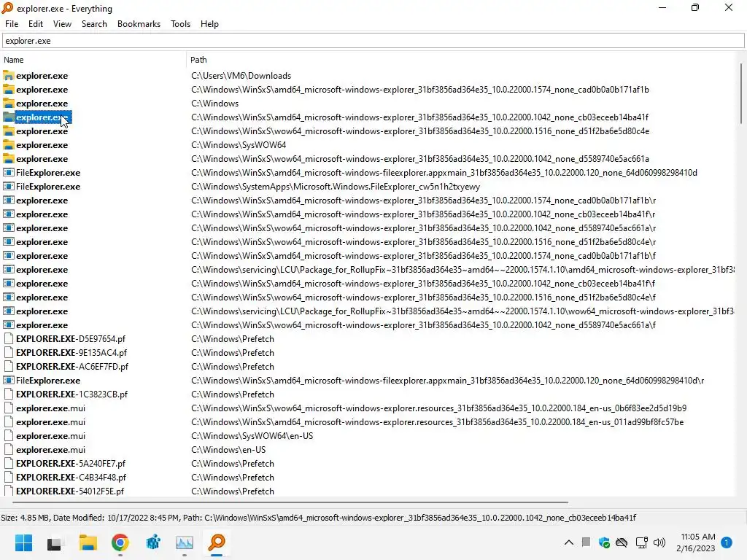Select the file name EXPLORER.EXE-5A240FE7.pf
The height and width of the screenshot is (560, 747).
(x=71, y=463)
